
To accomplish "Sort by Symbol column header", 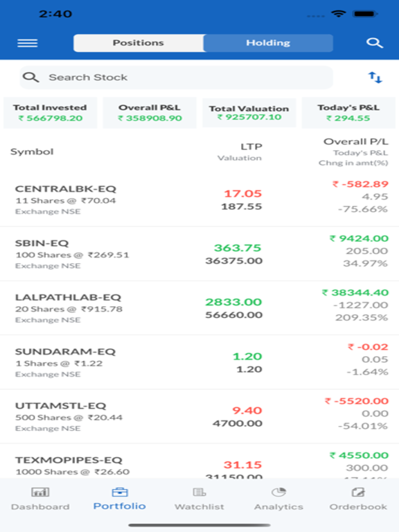I will click(x=32, y=152).
